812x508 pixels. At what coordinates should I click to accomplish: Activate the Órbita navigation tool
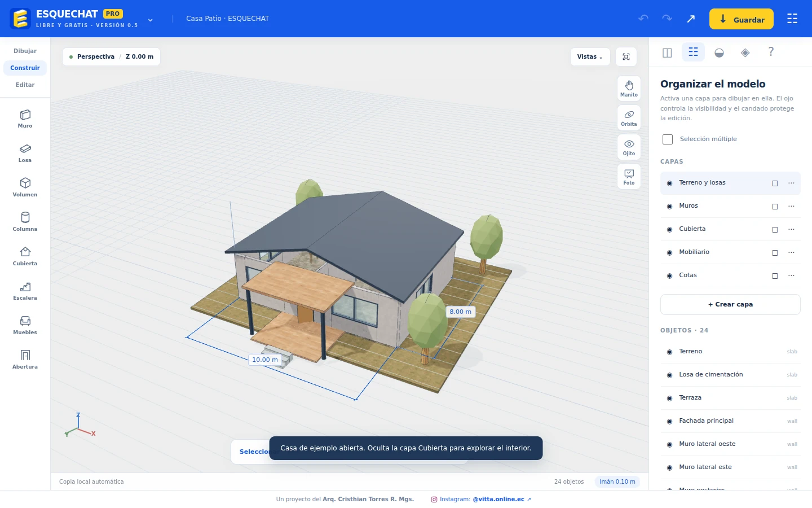tap(629, 118)
